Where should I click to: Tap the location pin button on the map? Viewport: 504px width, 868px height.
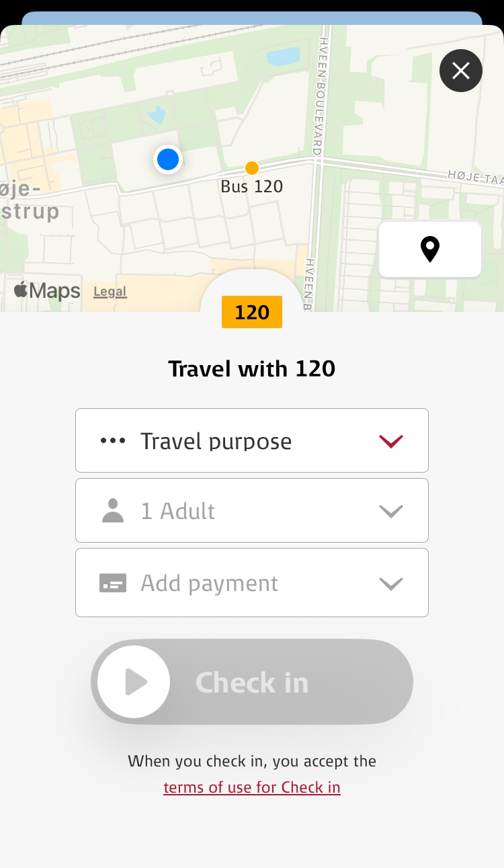pos(430,249)
